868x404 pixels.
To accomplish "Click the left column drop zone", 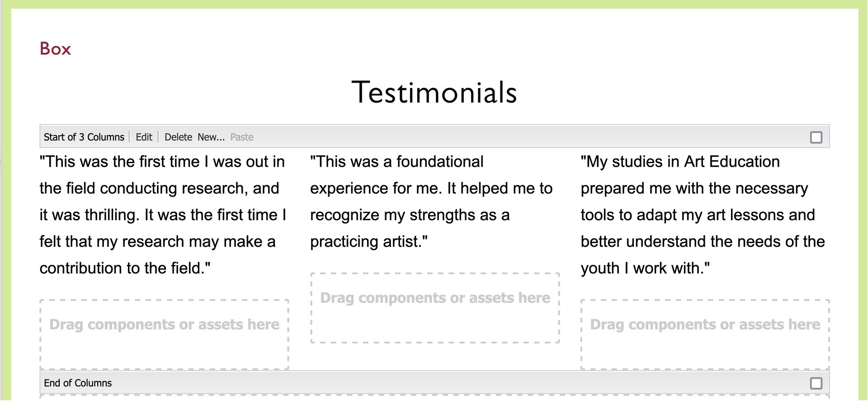I will click(x=164, y=334).
